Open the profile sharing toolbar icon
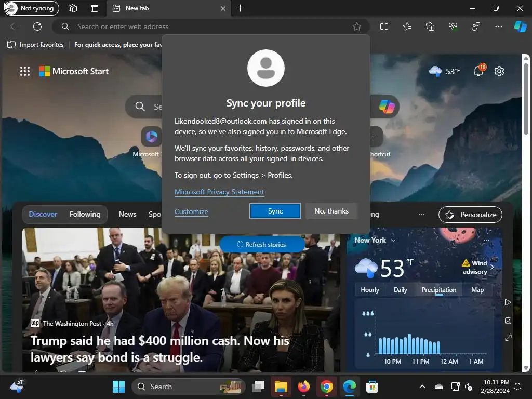This screenshot has width=532, height=399. pos(476,26)
